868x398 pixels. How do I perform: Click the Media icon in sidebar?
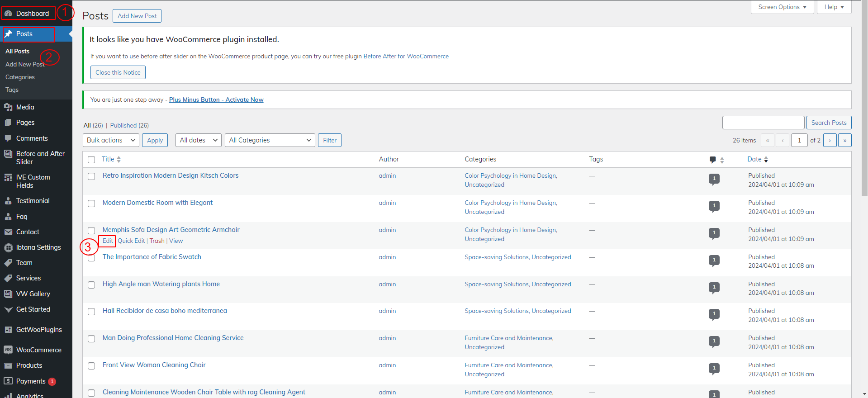[x=8, y=107]
